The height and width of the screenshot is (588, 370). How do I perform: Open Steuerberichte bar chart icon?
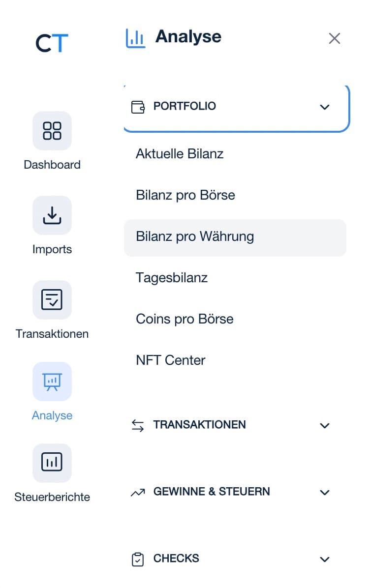click(52, 463)
